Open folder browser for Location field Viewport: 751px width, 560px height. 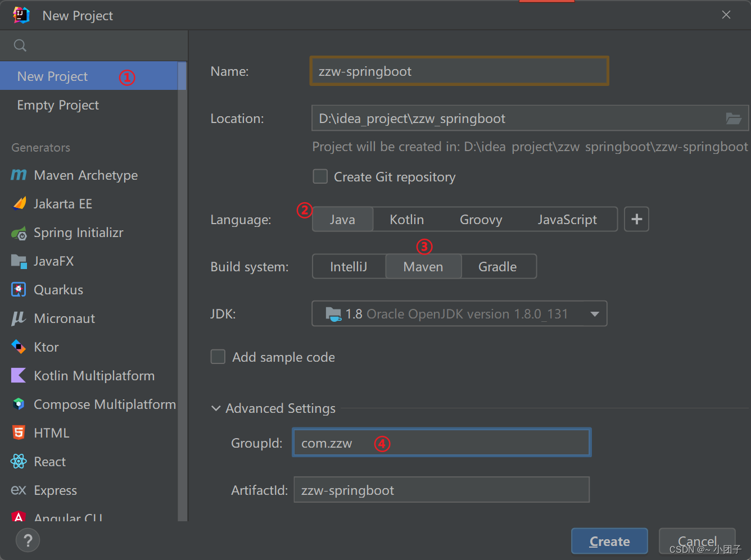pos(733,119)
